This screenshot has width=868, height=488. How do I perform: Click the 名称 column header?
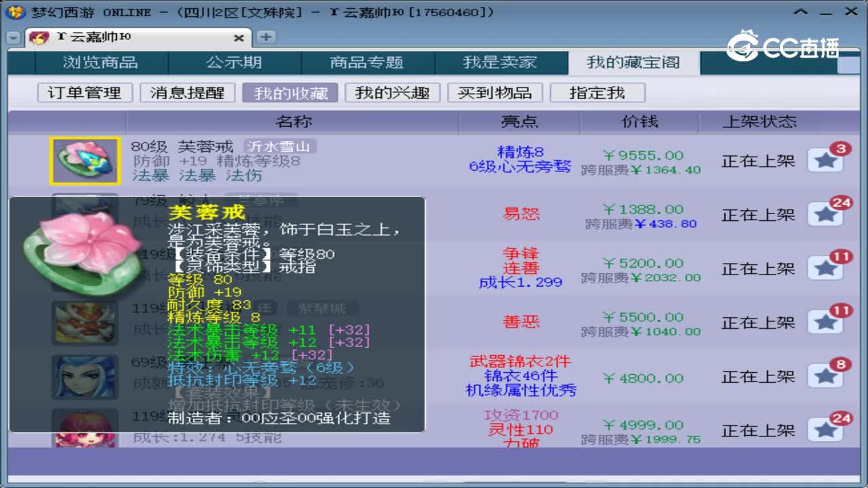click(293, 121)
